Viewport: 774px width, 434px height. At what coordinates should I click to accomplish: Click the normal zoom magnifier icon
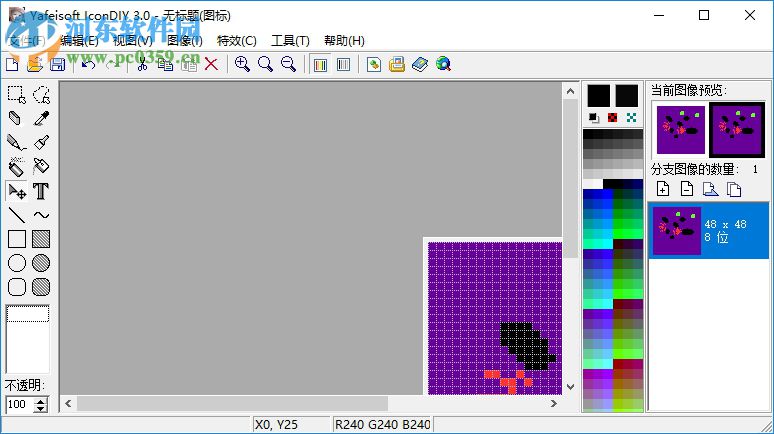point(265,64)
